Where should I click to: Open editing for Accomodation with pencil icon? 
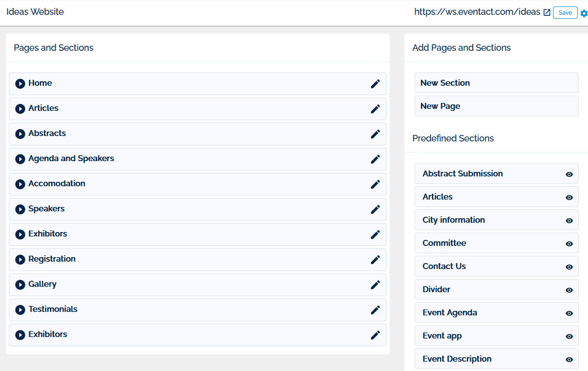tap(375, 184)
